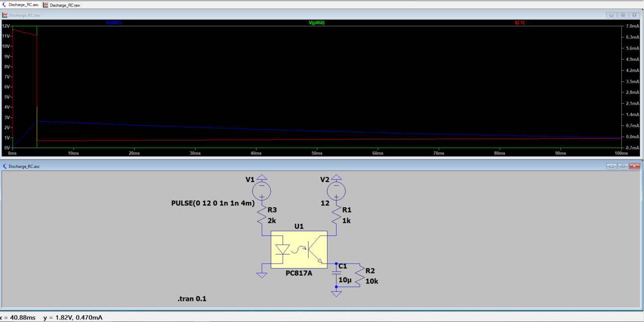The image size is (644, 322).
Task: Close the Discharge_RC.asc schematic window
Action: point(634,166)
